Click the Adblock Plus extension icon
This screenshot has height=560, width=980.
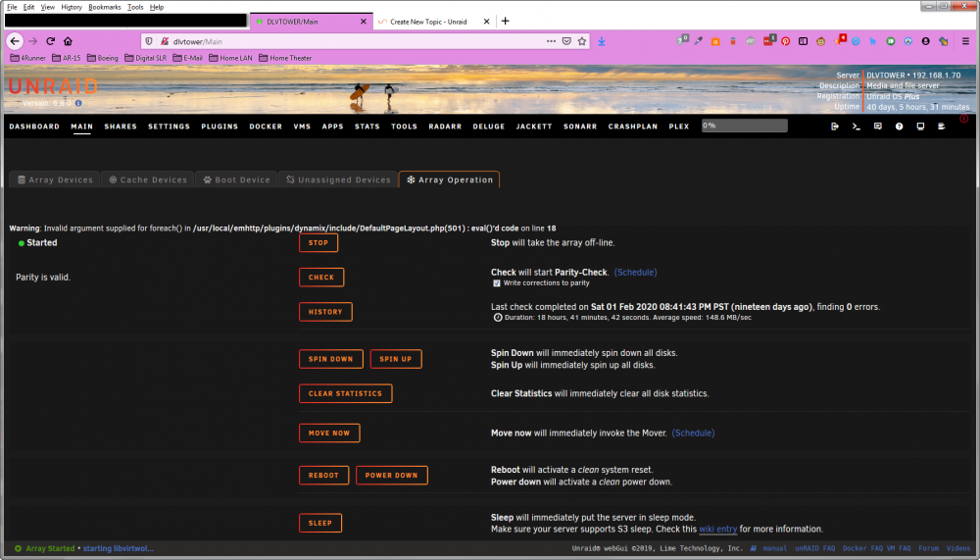(751, 41)
